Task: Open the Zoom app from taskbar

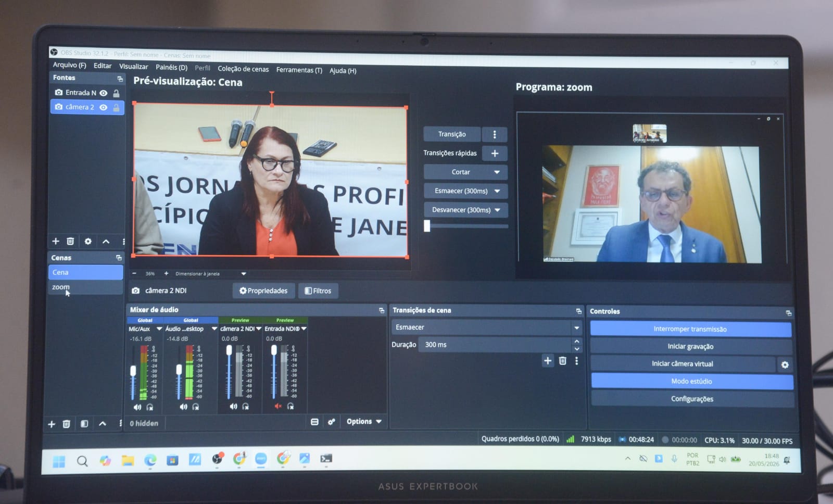Action: [261, 459]
